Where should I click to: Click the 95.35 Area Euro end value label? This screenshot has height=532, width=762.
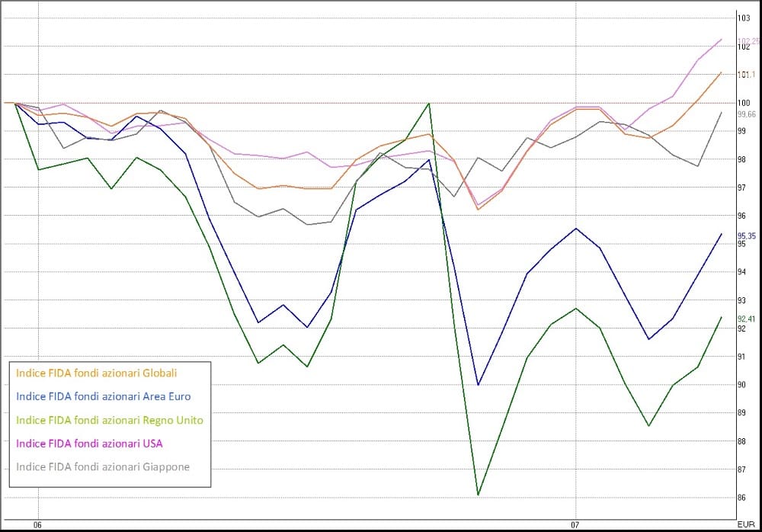tap(747, 236)
